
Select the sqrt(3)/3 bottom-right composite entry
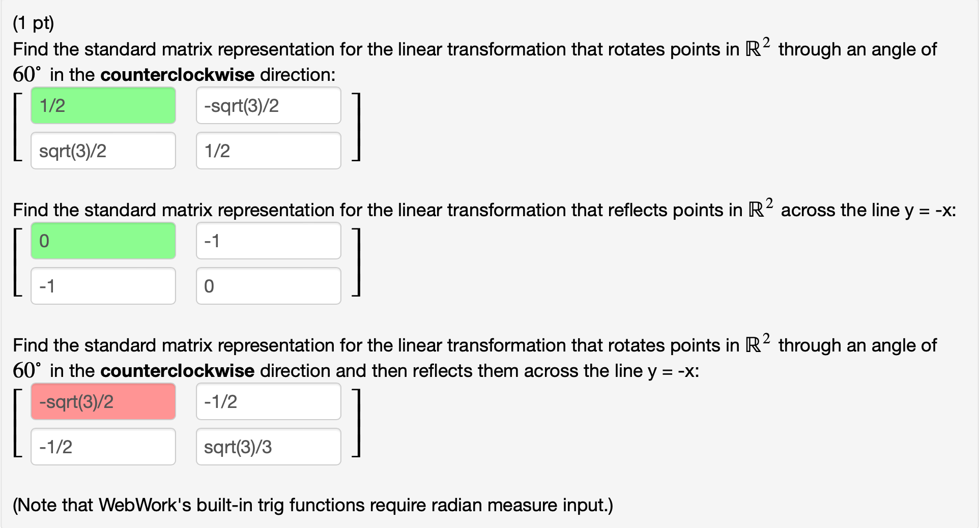pos(268,446)
